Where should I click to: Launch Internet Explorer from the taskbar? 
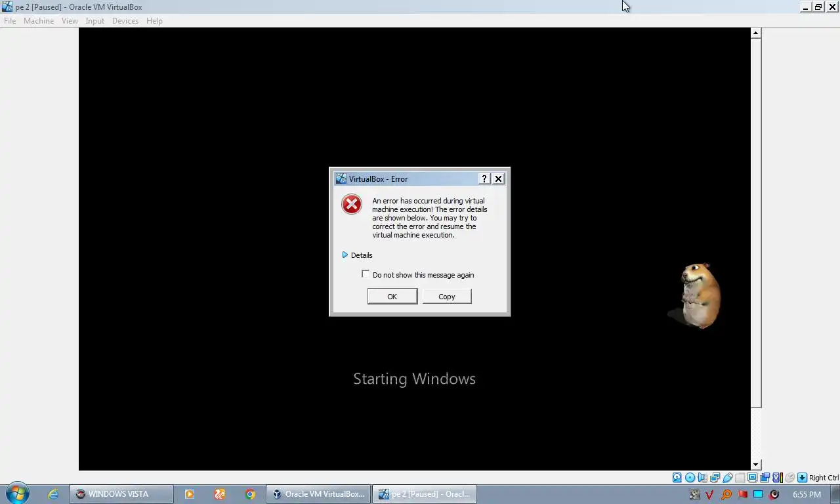[x=53, y=494]
